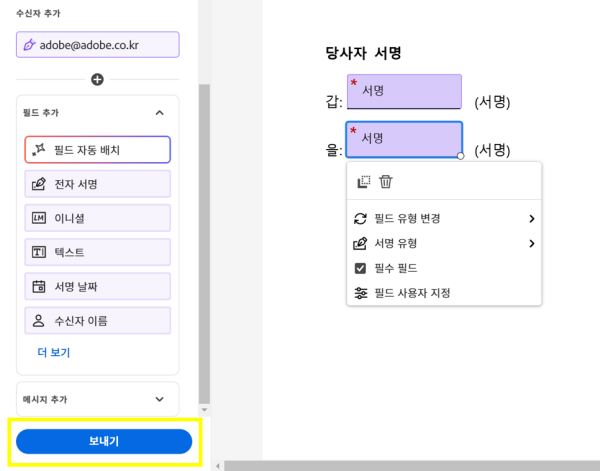Click the 텍스트 text field icon
The height and width of the screenshot is (471, 600).
[x=39, y=252]
